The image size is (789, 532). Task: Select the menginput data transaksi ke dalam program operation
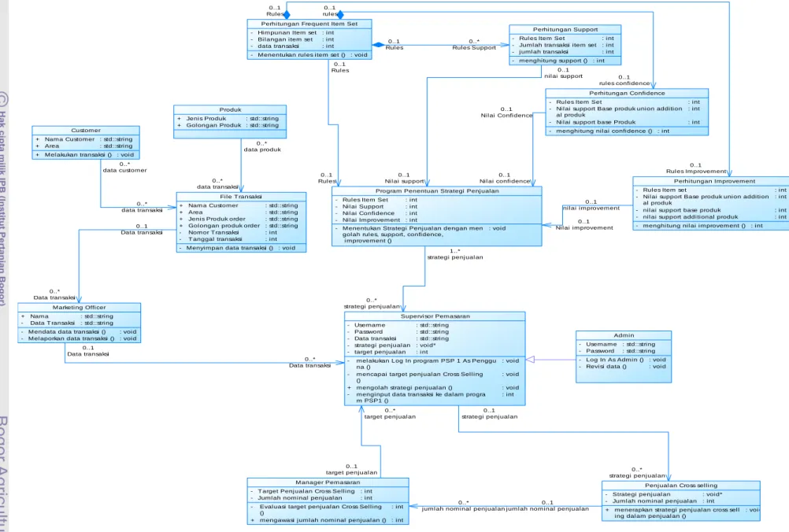[x=420, y=397]
